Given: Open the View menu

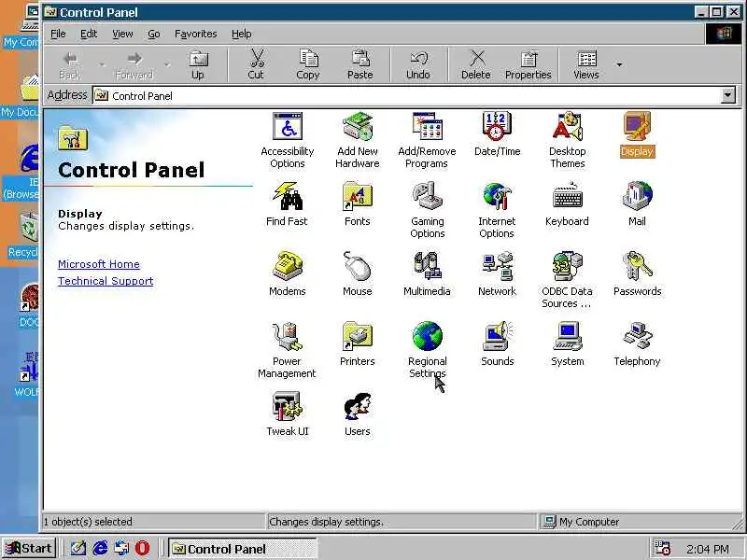Looking at the screenshot, I should pyautogui.click(x=122, y=34).
